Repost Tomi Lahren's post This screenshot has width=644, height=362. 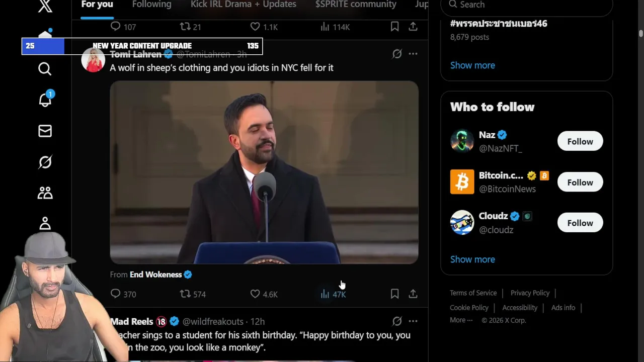click(186, 294)
